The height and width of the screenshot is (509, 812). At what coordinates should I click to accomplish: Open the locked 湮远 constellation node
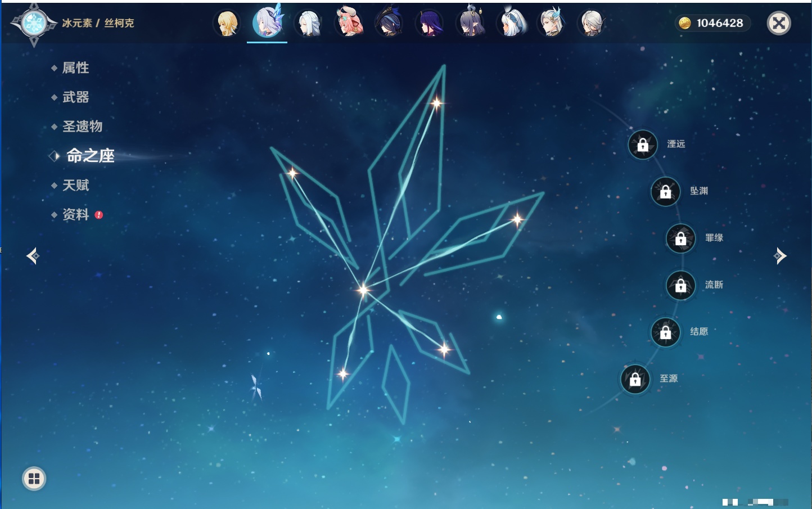point(643,145)
